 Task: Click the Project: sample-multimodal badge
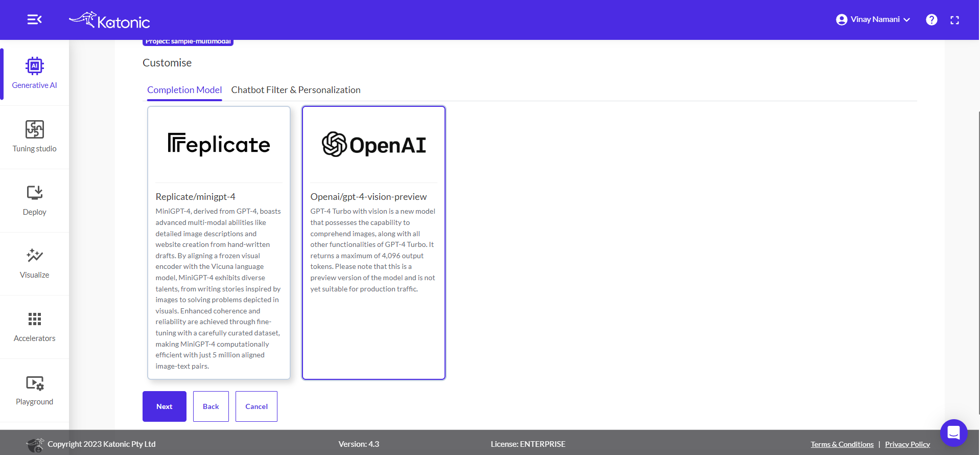click(x=188, y=42)
